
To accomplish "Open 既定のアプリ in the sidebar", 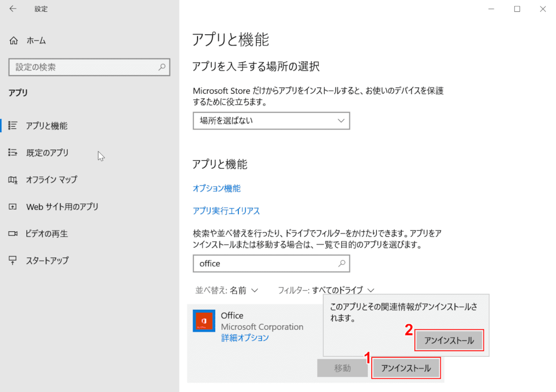I will 48,153.
